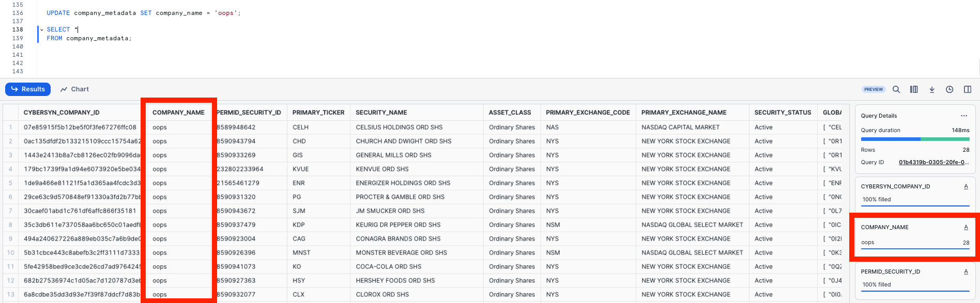Select the Results tab
The height and width of the screenshot is (303, 980).
click(28, 89)
